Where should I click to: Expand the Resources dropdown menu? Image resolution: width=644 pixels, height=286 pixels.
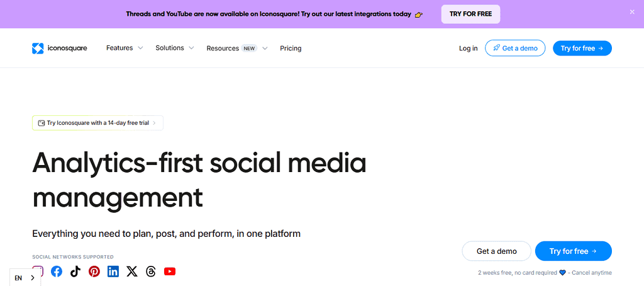237,49
